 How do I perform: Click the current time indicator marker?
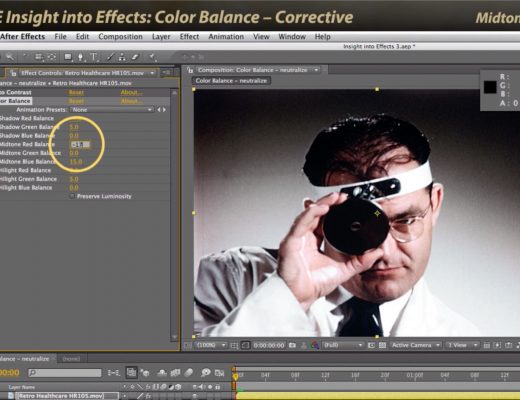coord(235,376)
